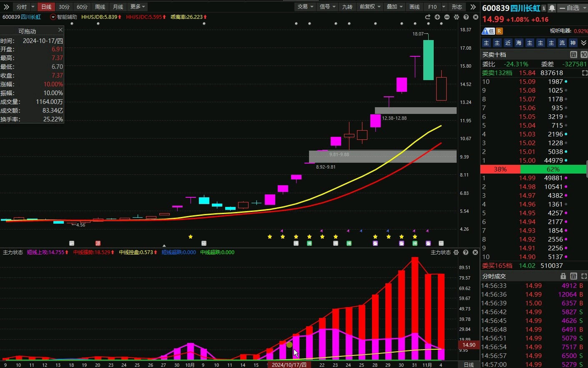This screenshot has width=588, height=368.
Task: Switch to the 60分 chart tab
Action: click(x=82, y=7)
